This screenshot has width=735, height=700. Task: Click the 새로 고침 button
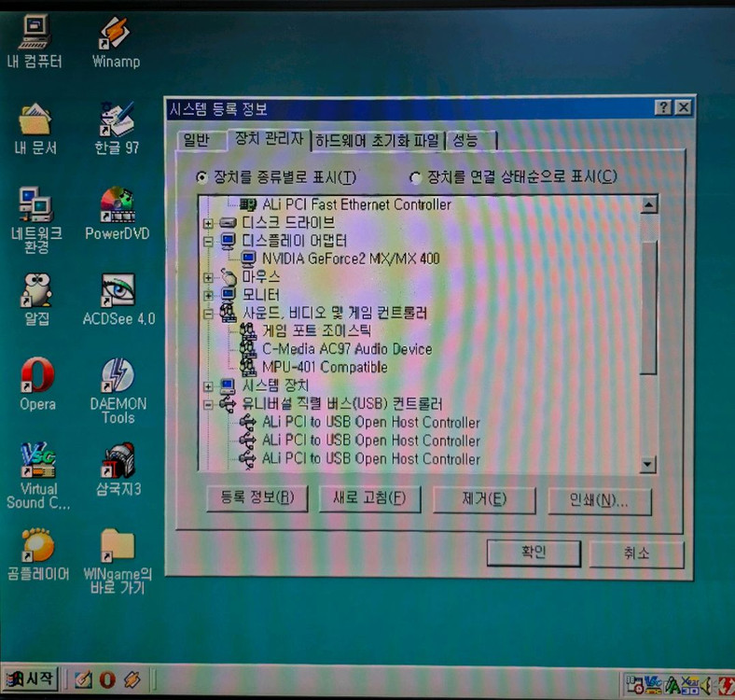[x=369, y=498]
